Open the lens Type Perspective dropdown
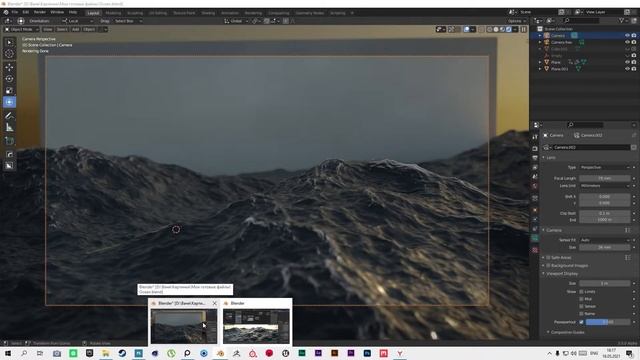This screenshot has width=640, height=360. tap(605, 167)
